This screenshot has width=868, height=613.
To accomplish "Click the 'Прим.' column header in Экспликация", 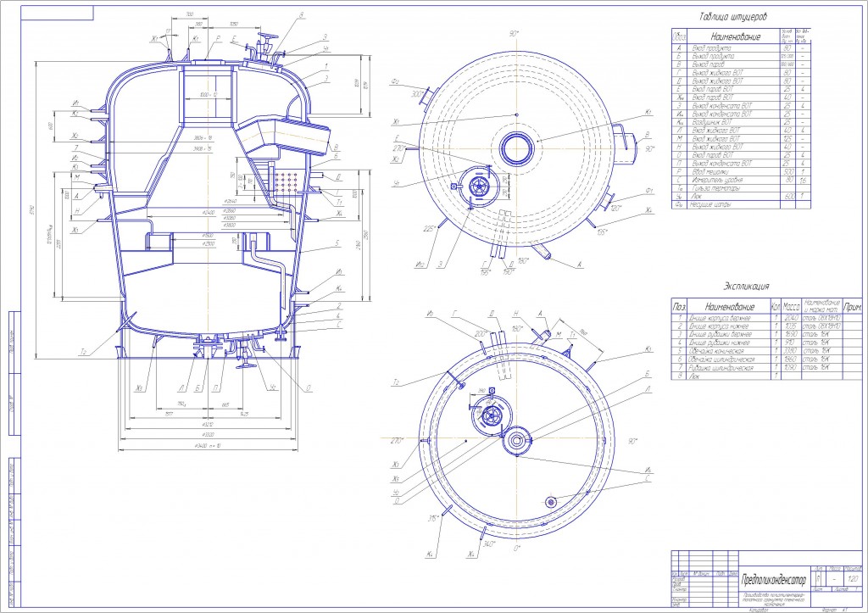I will pos(853,306).
